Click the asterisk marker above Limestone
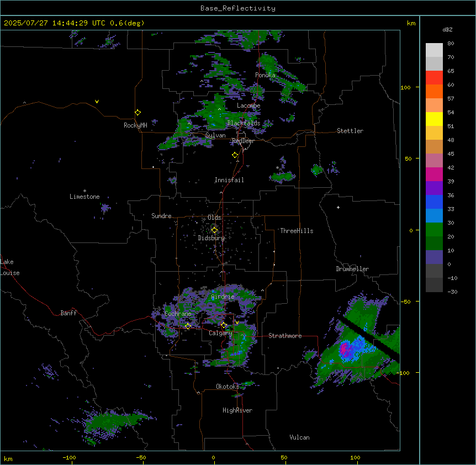476x465 pixels. [84, 191]
